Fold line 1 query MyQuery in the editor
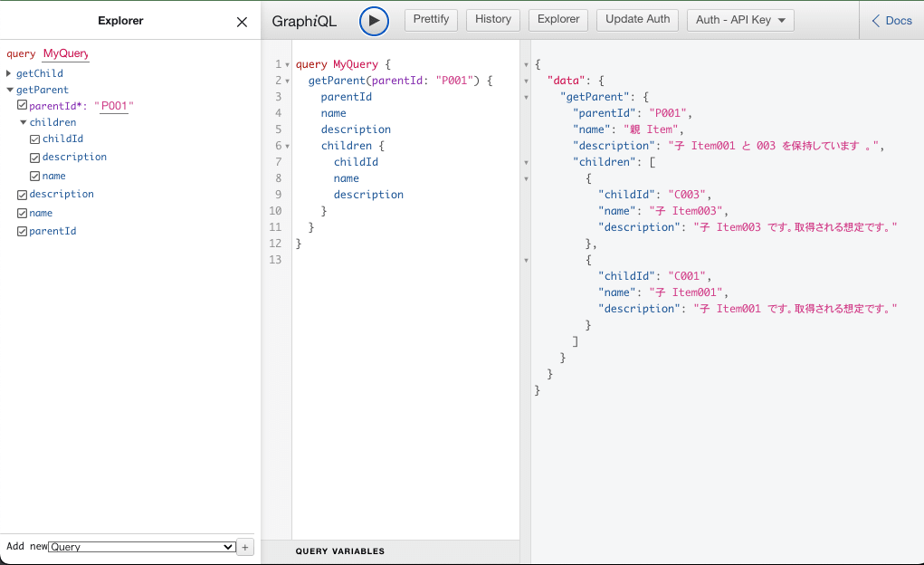The image size is (924, 565). coord(288,65)
